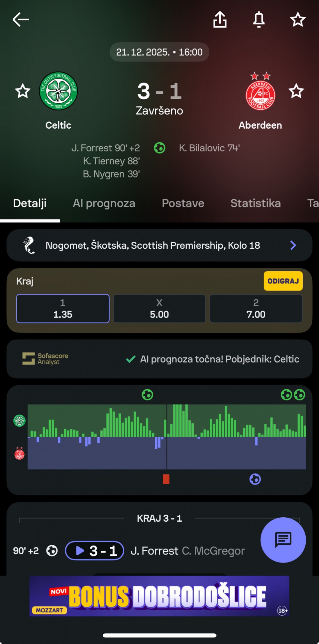Go back using the arrow icon
Viewport: 319px width, 644px height.
21,20
